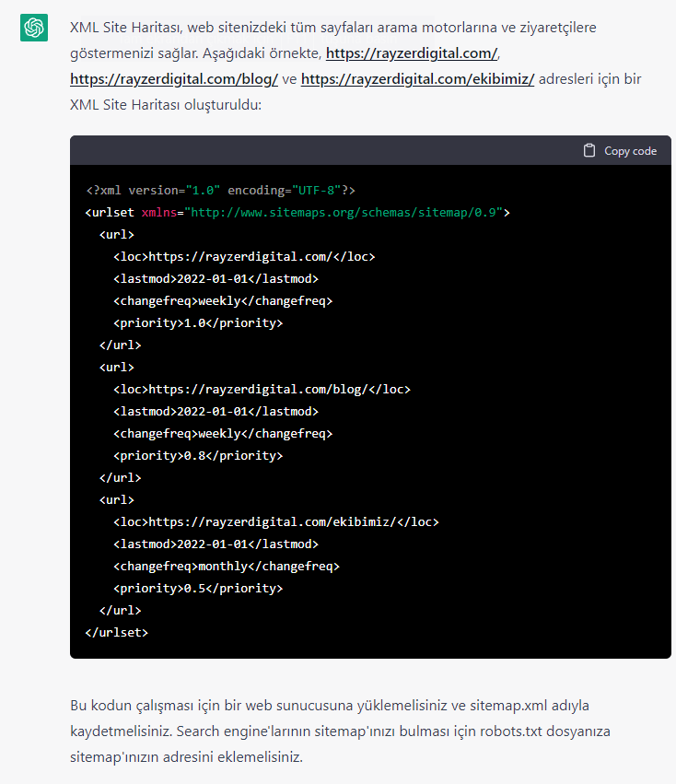Click the XML declaration line with encoding UTF-8
Image resolution: width=676 pixels, height=784 pixels.
click(220, 191)
